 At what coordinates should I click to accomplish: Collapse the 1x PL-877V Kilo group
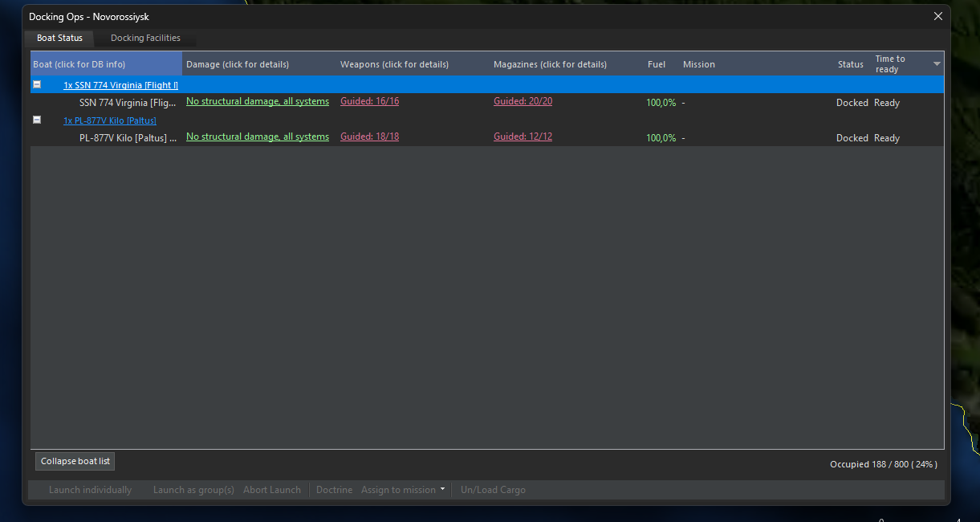(37, 120)
